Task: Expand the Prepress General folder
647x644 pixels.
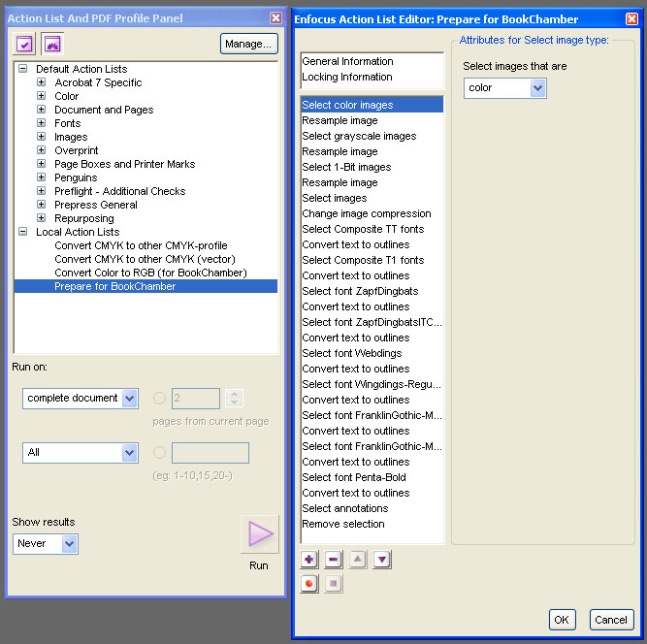Action: click(x=42, y=205)
